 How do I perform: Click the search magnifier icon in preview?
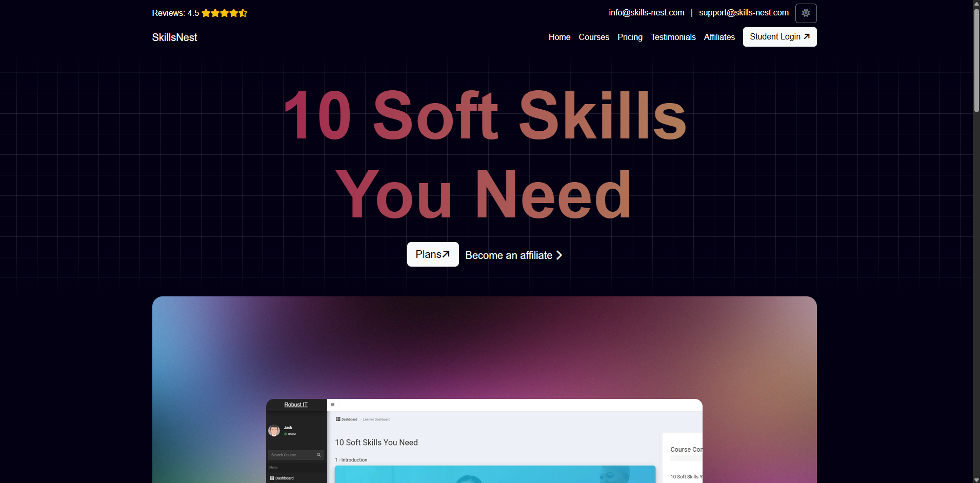point(318,455)
